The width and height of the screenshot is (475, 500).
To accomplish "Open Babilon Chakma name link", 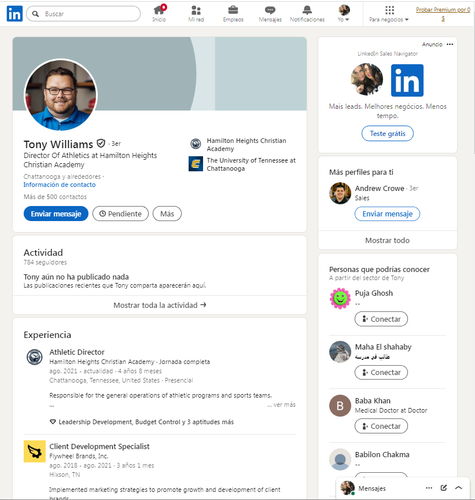I will [x=382, y=454].
